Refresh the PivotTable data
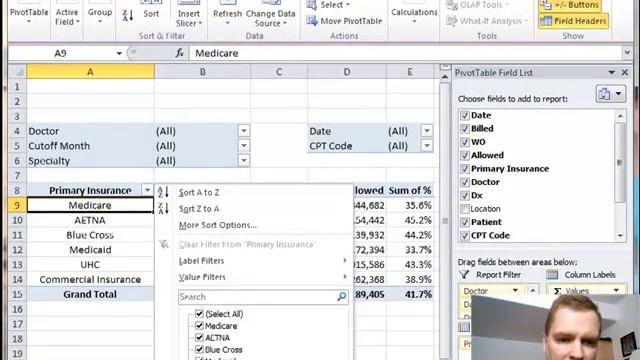The width and height of the screenshot is (640, 360). pos(227,14)
